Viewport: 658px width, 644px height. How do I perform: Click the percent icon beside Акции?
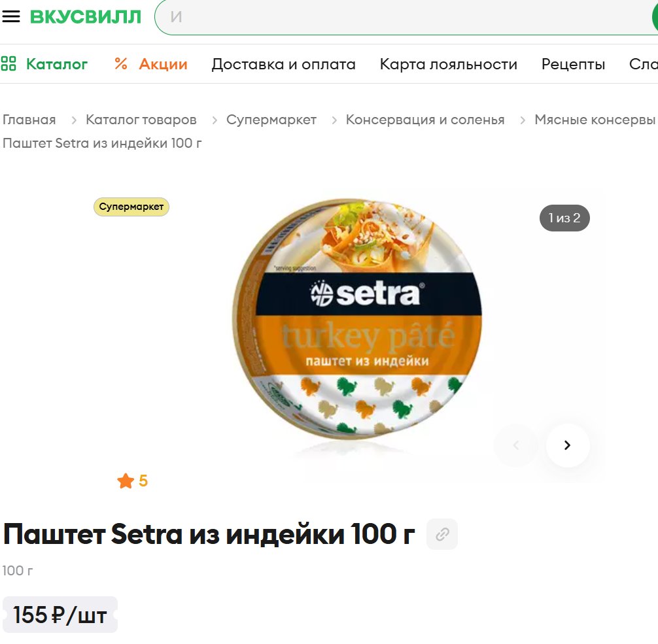pos(121,64)
